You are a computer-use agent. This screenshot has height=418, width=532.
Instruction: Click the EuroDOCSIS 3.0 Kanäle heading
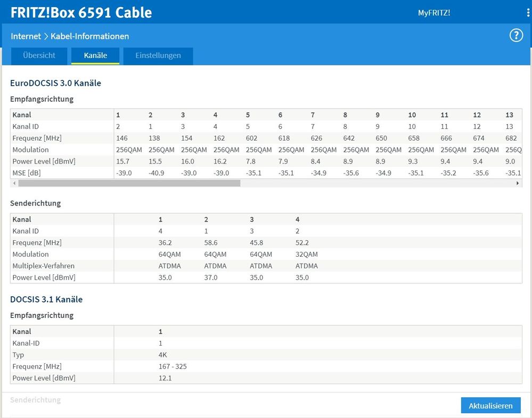click(x=55, y=83)
